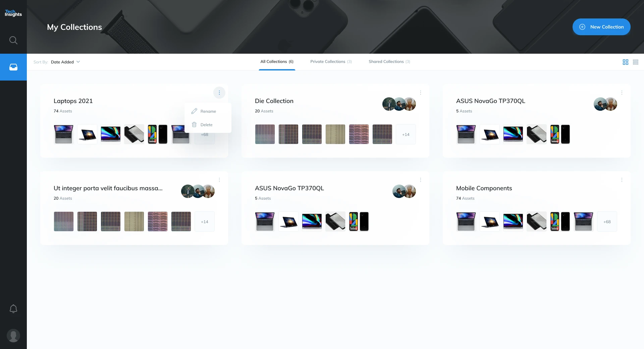
Task: Open the notifications bell
Action: pyautogui.click(x=13, y=308)
